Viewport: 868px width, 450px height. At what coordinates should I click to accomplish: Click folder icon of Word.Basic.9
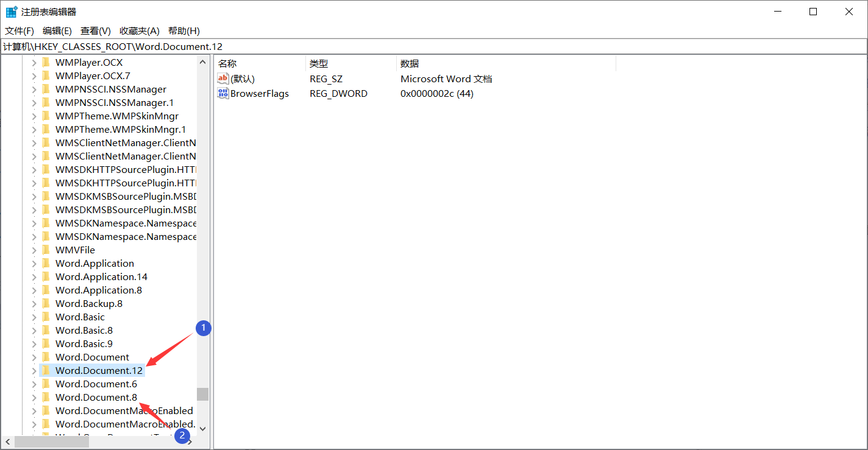tap(46, 343)
